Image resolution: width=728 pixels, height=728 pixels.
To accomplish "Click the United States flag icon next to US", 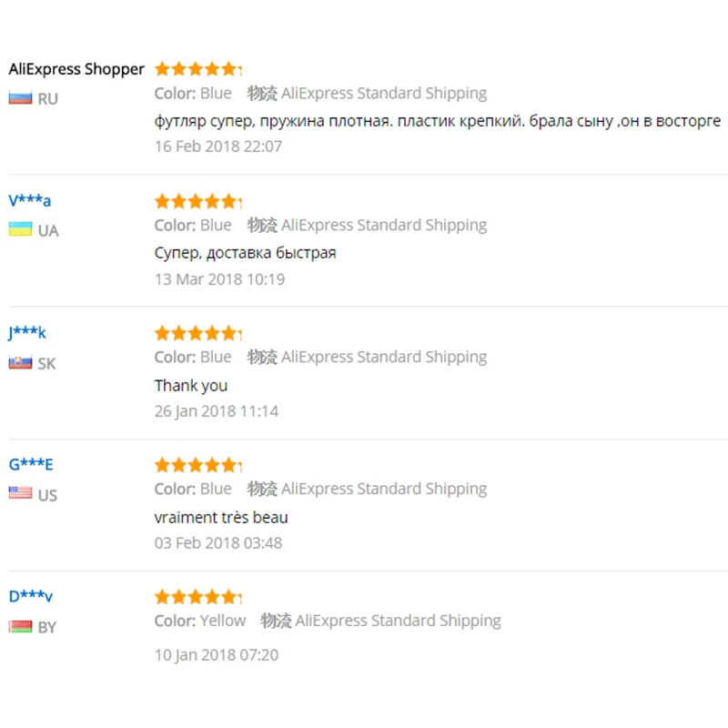I will click(x=20, y=494).
